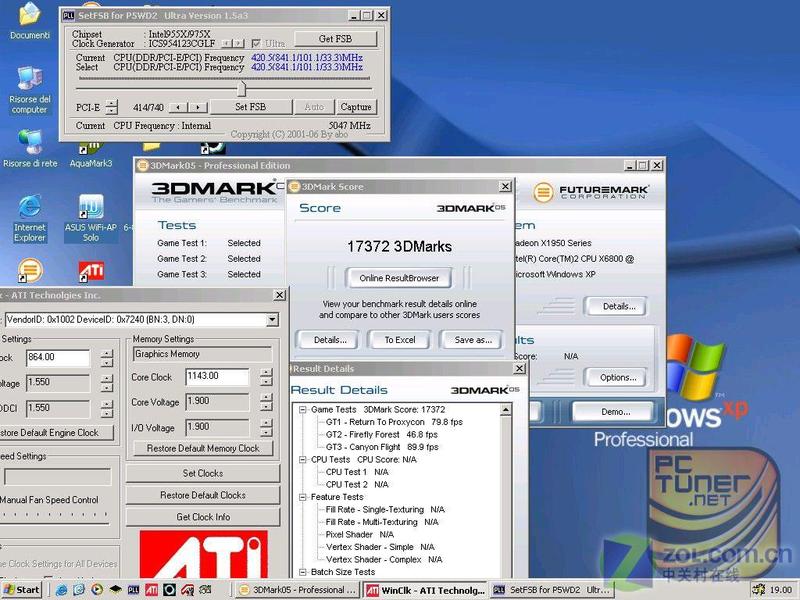Switch to SetFSB for P5WD2 taskbar button
Image resolution: width=800 pixels, height=600 pixels.
pos(553,590)
